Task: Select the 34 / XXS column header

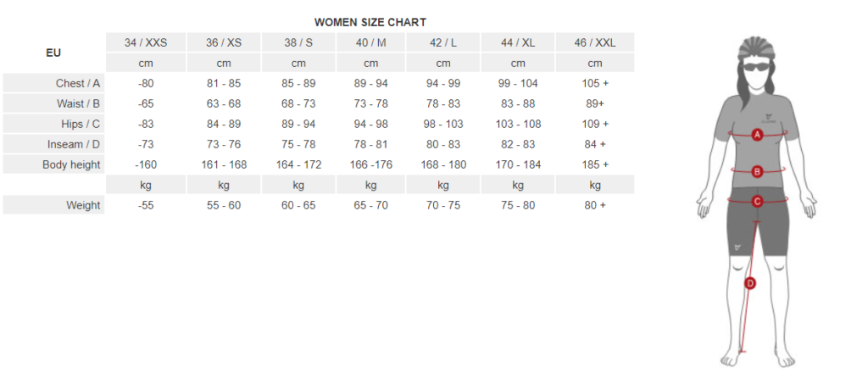Action: coord(146,42)
